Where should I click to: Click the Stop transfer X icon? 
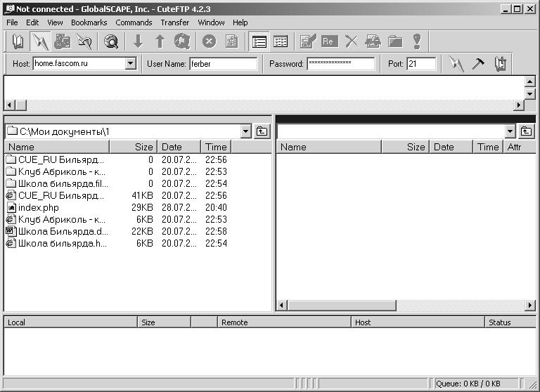pyautogui.click(x=209, y=41)
